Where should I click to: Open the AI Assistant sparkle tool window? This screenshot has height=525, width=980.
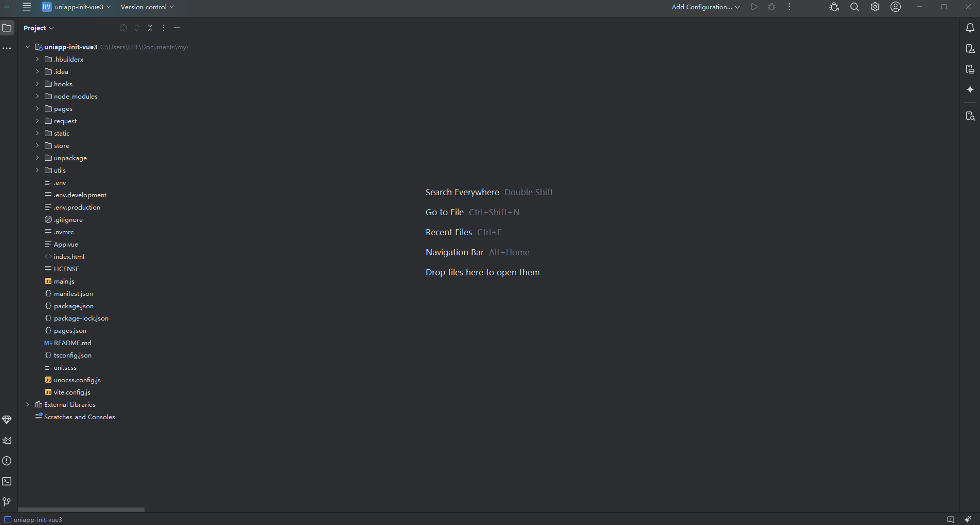[x=970, y=90]
